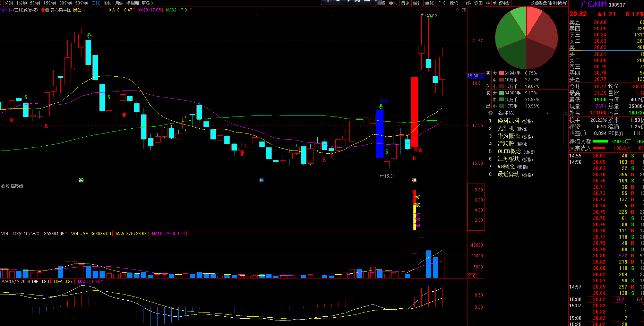Click the scroll-up arrow of sector list
Image resolution: width=644 pixels, height=326 pixels.
566,113
